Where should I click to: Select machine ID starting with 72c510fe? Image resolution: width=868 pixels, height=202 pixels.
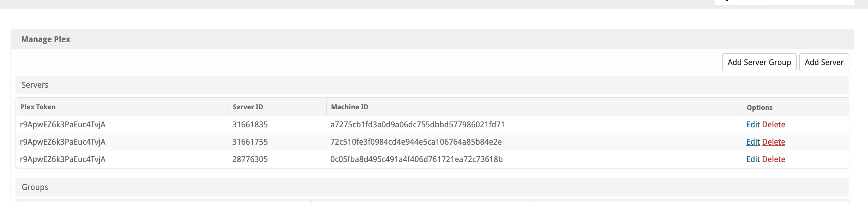pos(416,142)
